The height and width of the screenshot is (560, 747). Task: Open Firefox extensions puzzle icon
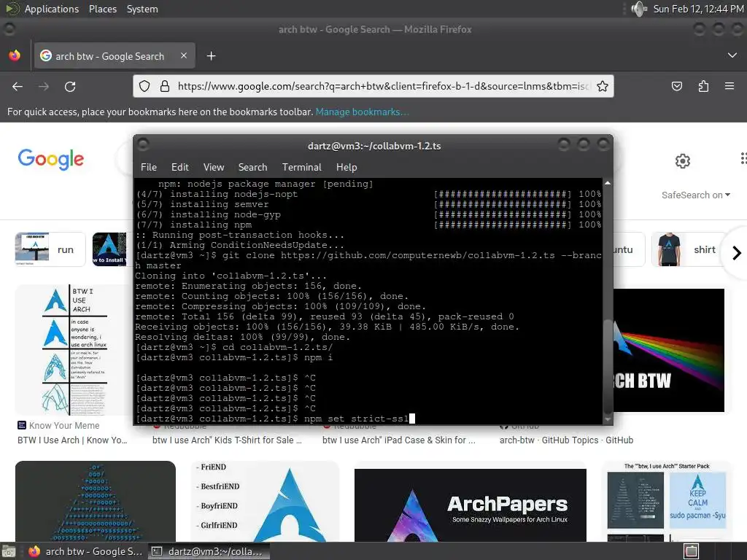click(703, 86)
